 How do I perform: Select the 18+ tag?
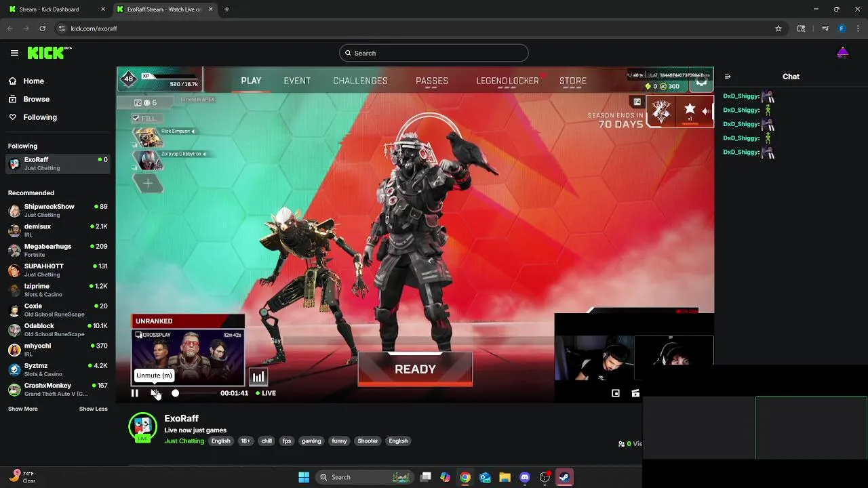pyautogui.click(x=245, y=441)
